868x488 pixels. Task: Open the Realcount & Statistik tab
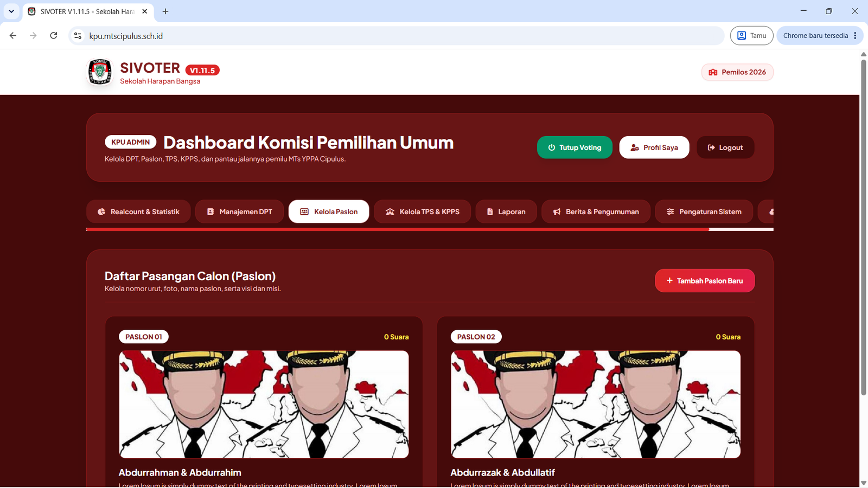pos(138,211)
